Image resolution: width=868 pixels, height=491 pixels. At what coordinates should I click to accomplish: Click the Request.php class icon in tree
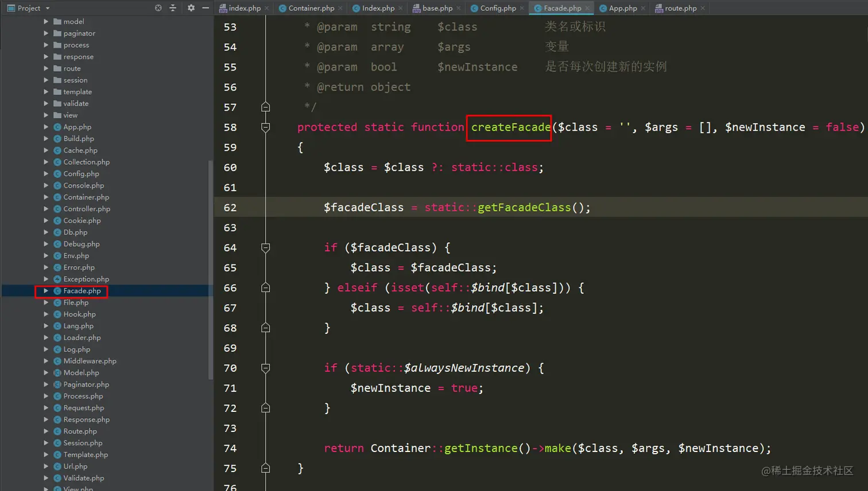[57, 408]
